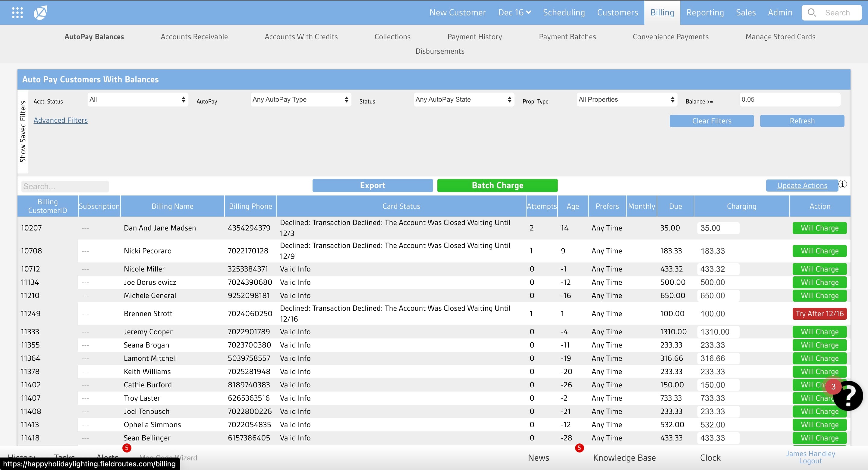The height and width of the screenshot is (470, 868).
Task: Click the News notification badge
Action: pos(579,448)
